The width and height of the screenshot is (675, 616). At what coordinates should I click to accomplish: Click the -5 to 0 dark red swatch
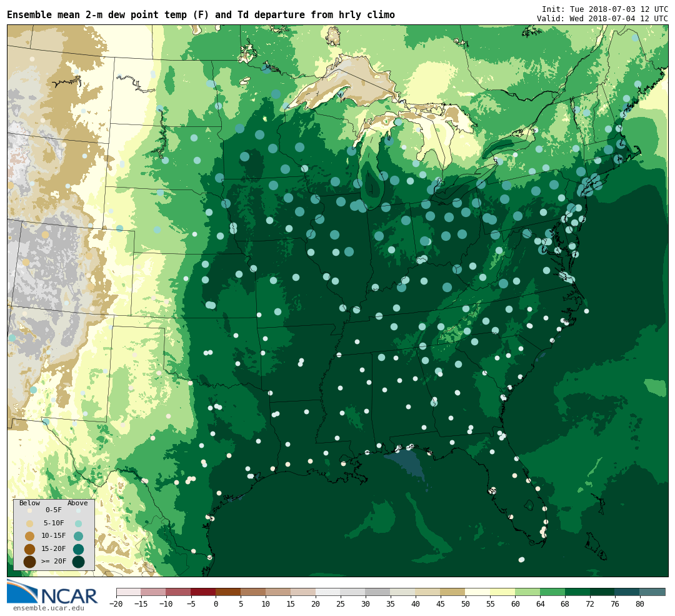tap(203, 592)
